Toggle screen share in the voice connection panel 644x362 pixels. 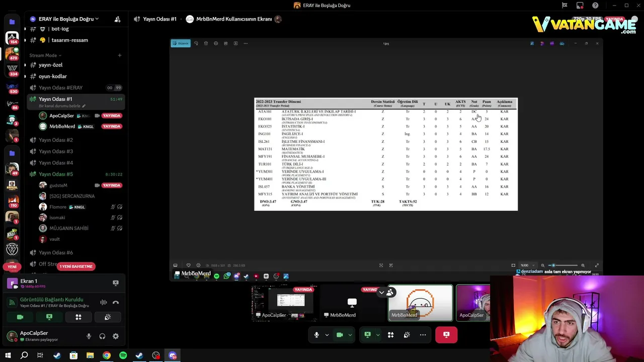click(x=49, y=317)
